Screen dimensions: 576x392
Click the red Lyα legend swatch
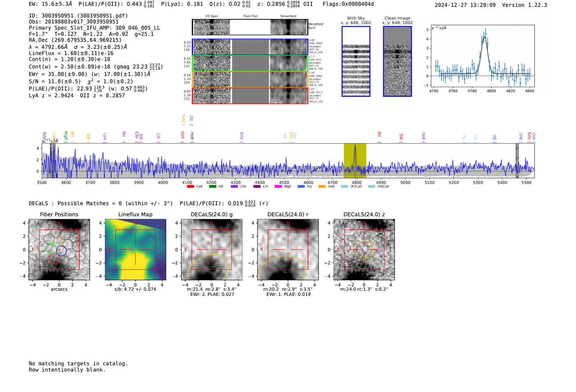point(190,186)
